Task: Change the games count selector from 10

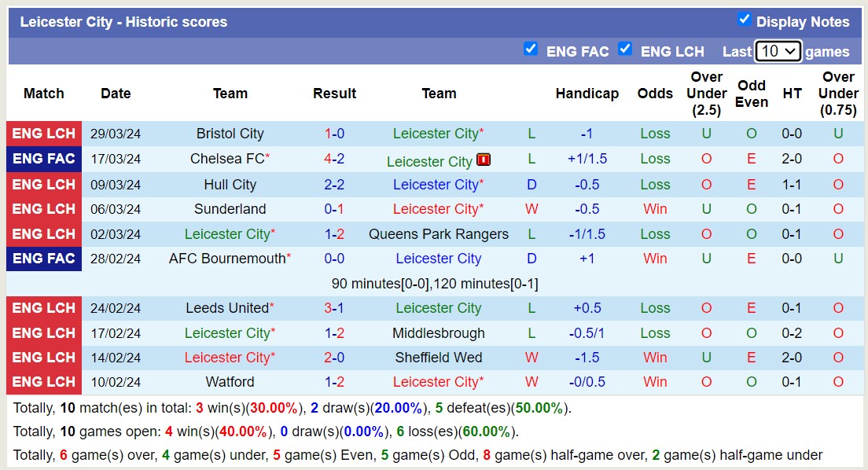Action: click(778, 50)
